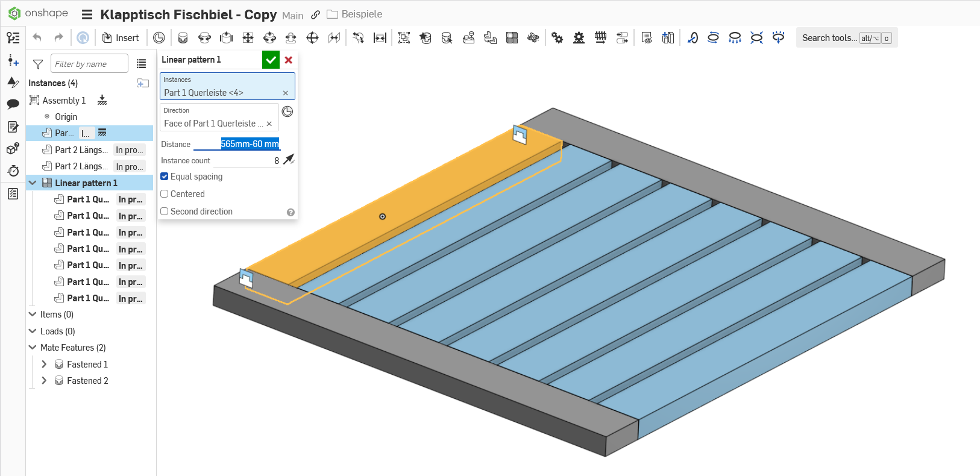This screenshot has width=980, height=476.
Task: Expand the Fastened 1 mate
Action: coord(44,364)
